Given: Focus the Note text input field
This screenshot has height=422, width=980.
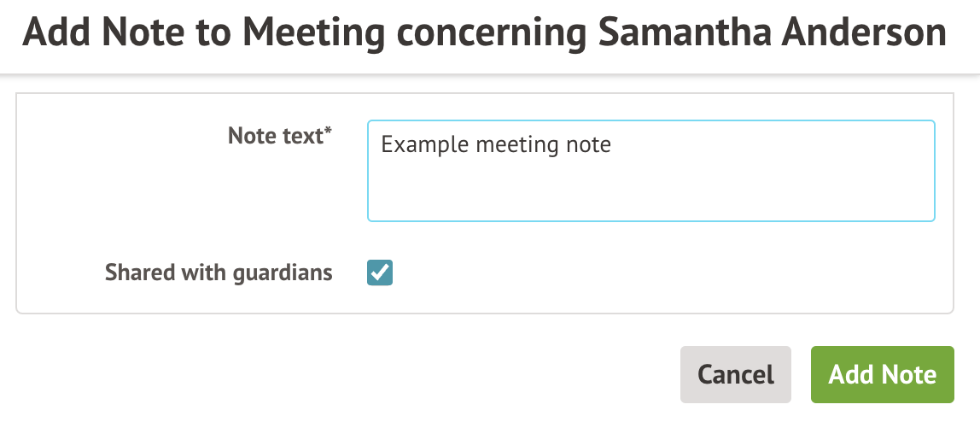Looking at the screenshot, I should click(650, 171).
